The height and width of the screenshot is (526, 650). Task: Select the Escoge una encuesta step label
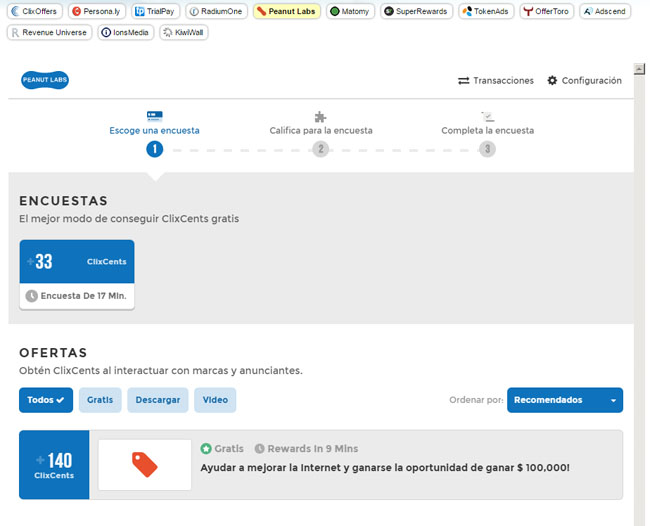(x=154, y=131)
